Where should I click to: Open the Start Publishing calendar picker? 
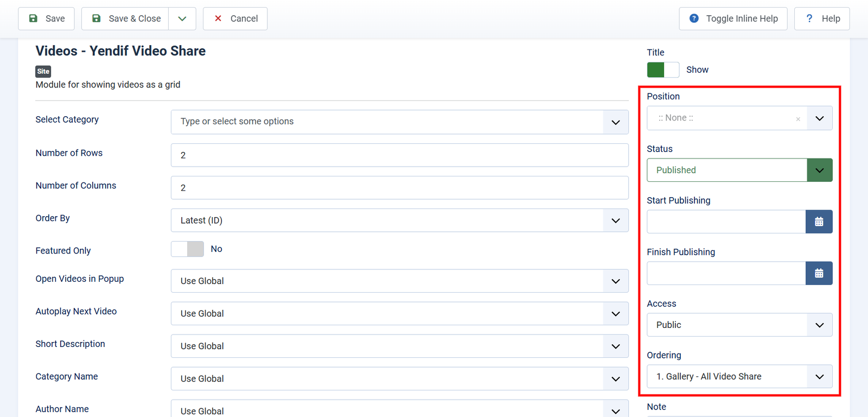[x=819, y=222]
